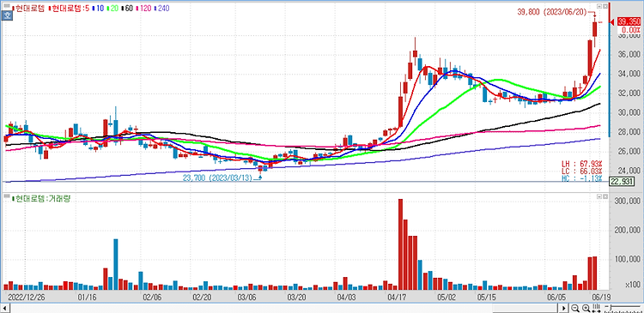Viewport: 644px width, 313px height.
Task: Click the bar spacing adjust icon
Action: [597, 309]
